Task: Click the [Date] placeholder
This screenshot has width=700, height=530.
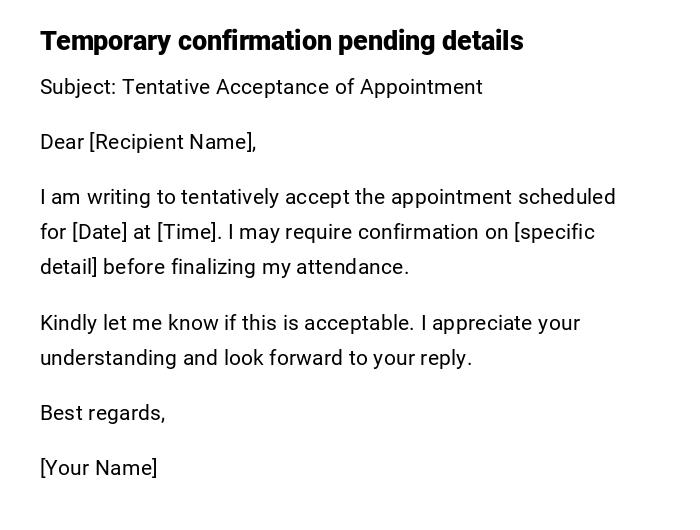Action: 99,232
